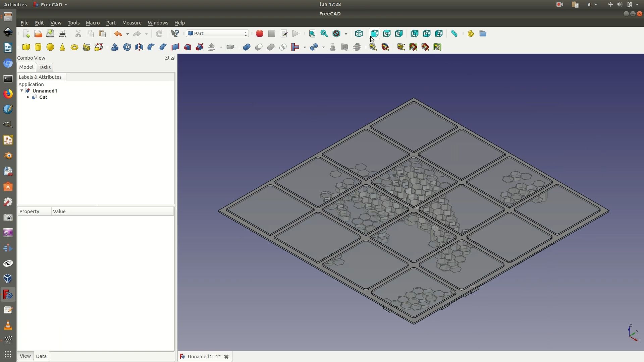Set the front view
This screenshot has height=362, width=644.
375,34
